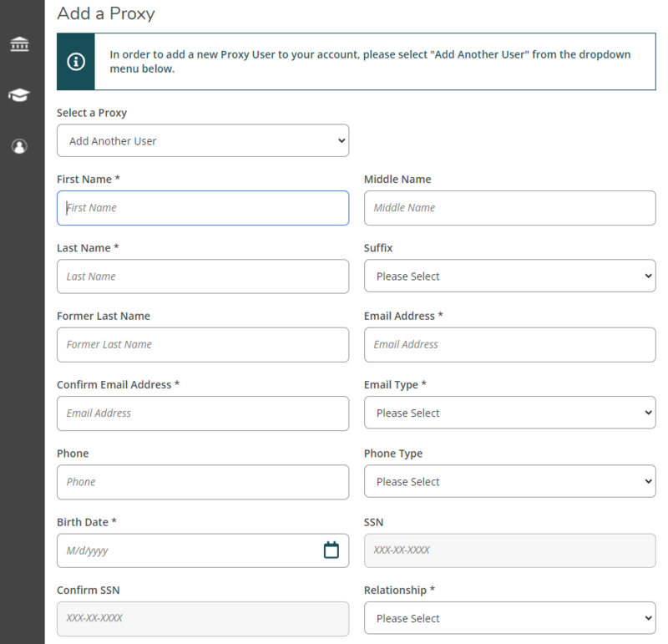The height and width of the screenshot is (644, 668).
Task: Click into the First Name field
Action: (x=202, y=207)
